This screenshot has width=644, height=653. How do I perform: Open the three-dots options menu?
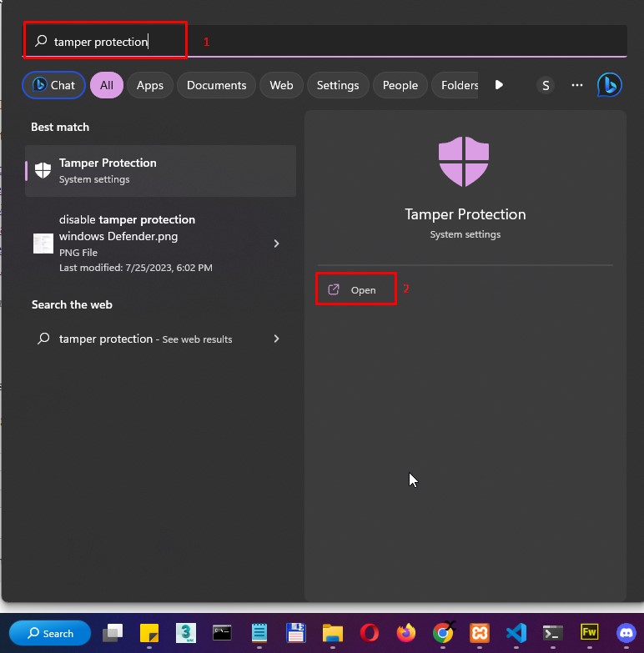(577, 85)
